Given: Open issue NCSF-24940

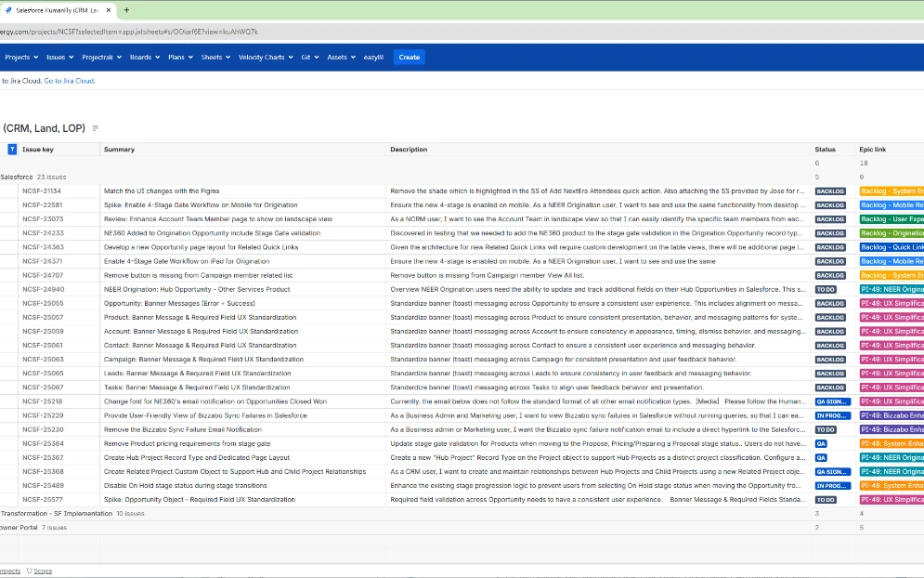Looking at the screenshot, I should tap(43, 290).
